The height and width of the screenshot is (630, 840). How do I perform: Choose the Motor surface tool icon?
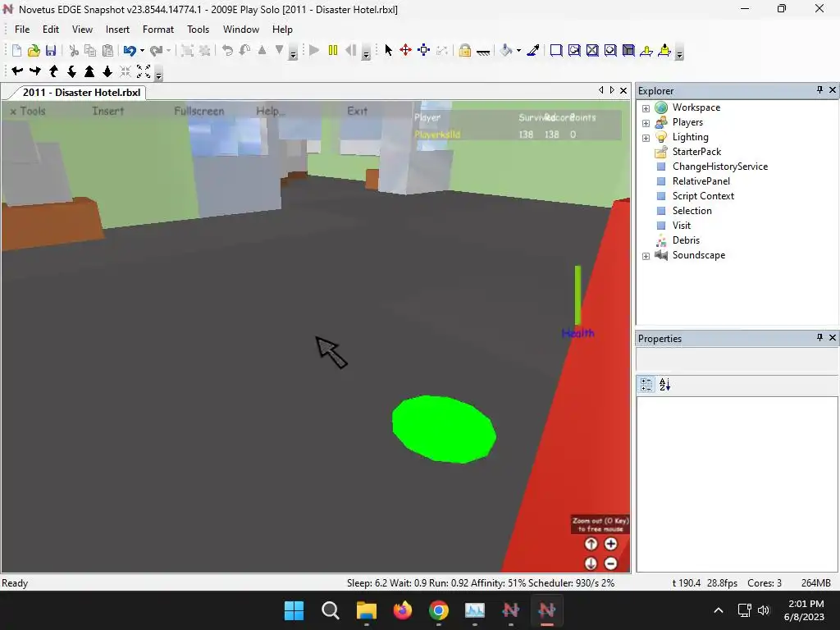click(x=664, y=50)
